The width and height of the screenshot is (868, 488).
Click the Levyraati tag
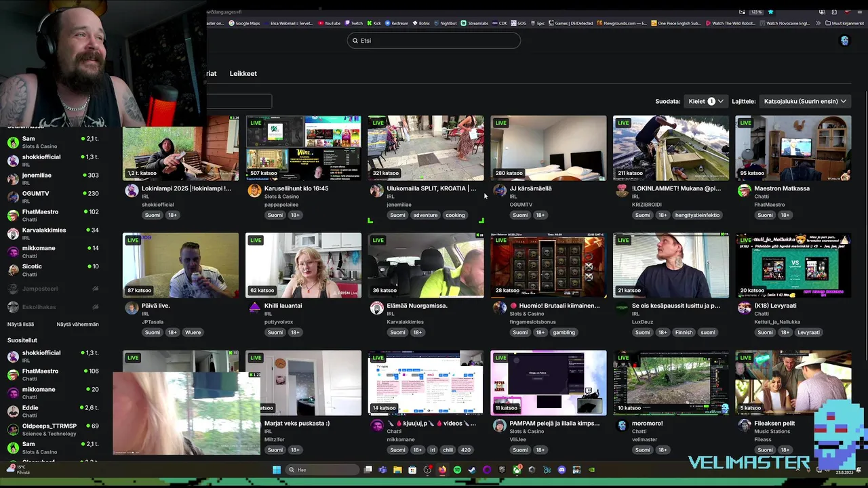[x=808, y=332]
